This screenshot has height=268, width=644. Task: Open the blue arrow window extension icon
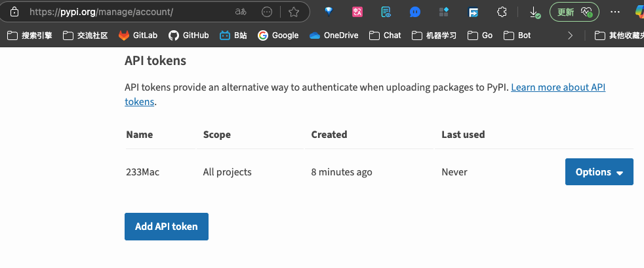[x=473, y=12]
